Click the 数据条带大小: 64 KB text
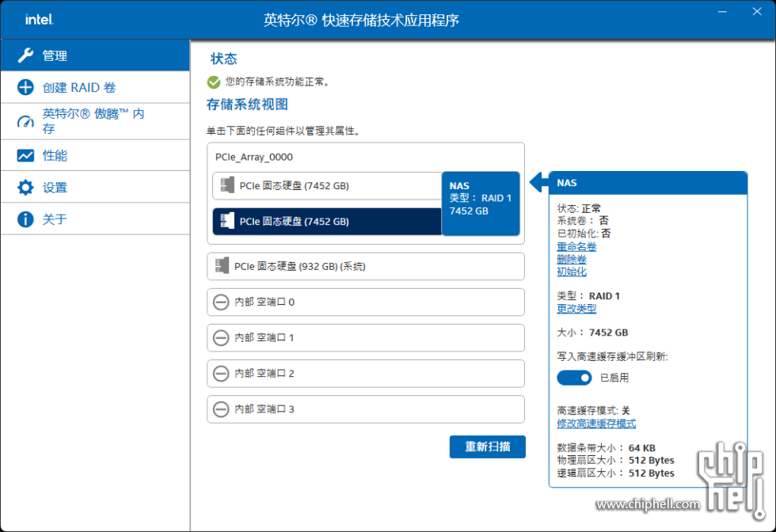The width and height of the screenshot is (776, 532). click(607, 448)
